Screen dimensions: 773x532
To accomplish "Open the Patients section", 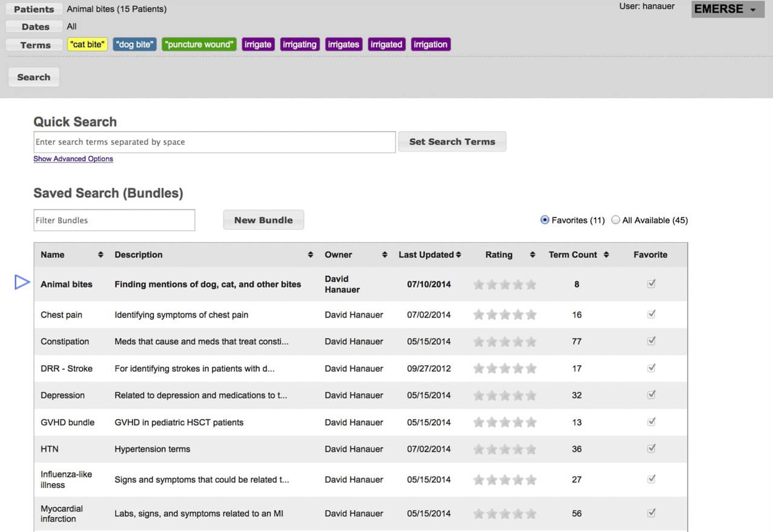I will click(33, 9).
